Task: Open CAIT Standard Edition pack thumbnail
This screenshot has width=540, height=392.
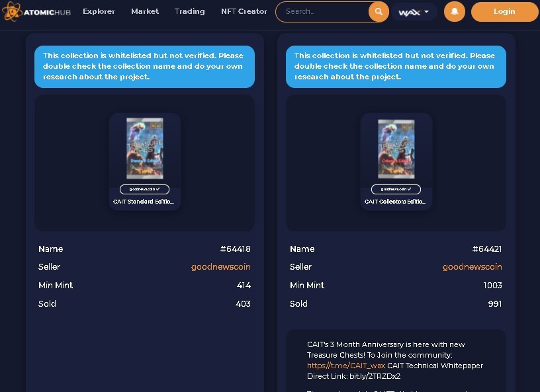Action: pyautogui.click(x=145, y=148)
